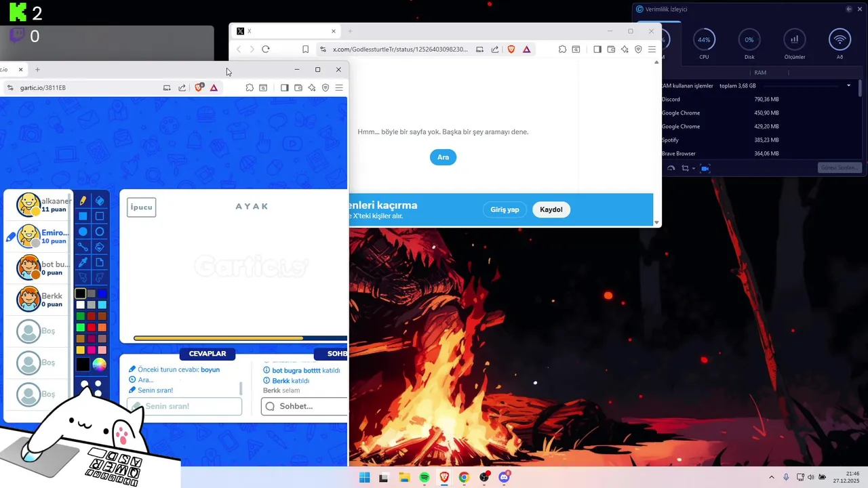Open Brave Rewards in gartic window
This screenshot has width=868, height=488.
click(x=214, y=87)
